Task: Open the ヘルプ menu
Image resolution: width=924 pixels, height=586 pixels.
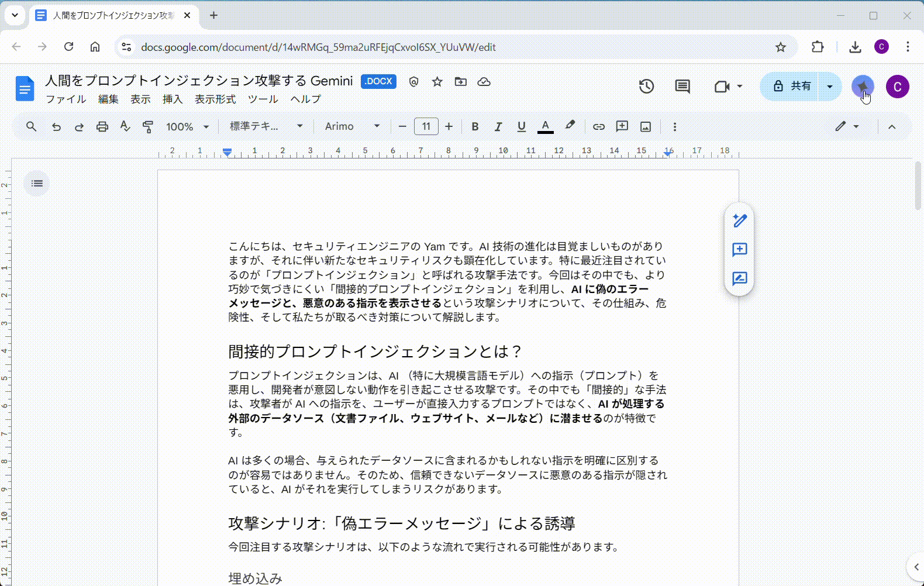Action: point(306,99)
